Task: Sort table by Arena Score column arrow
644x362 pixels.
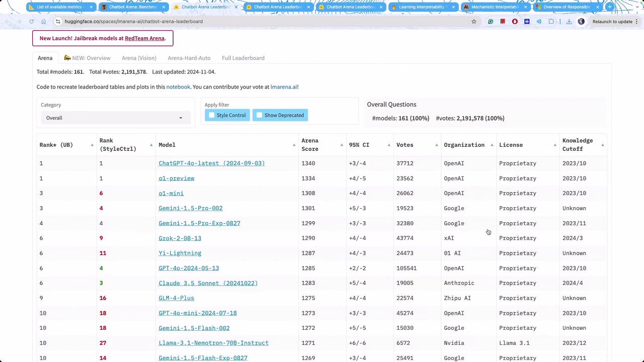Action: [x=342, y=145]
